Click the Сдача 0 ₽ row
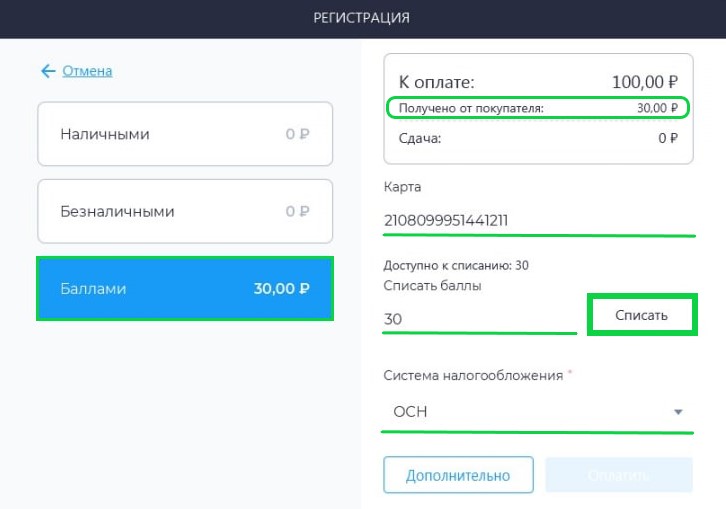The image size is (726, 509). [538, 138]
